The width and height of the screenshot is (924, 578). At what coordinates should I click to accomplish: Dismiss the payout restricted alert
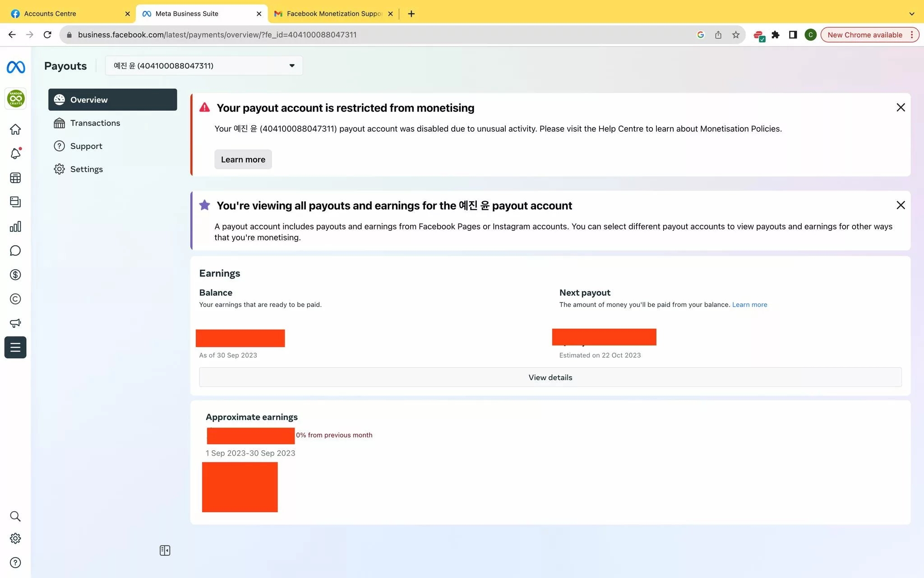[901, 107]
